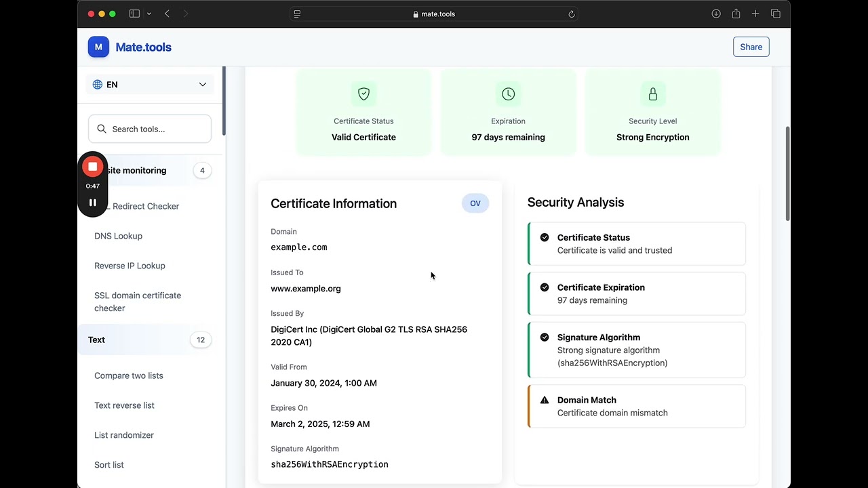The height and width of the screenshot is (488, 868).
Task: Open the List randomizer tool
Action: (x=124, y=435)
